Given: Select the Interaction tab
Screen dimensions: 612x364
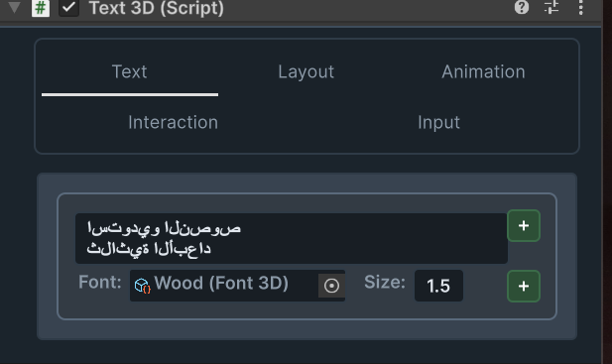Looking at the screenshot, I should click(x=174, y=123).
